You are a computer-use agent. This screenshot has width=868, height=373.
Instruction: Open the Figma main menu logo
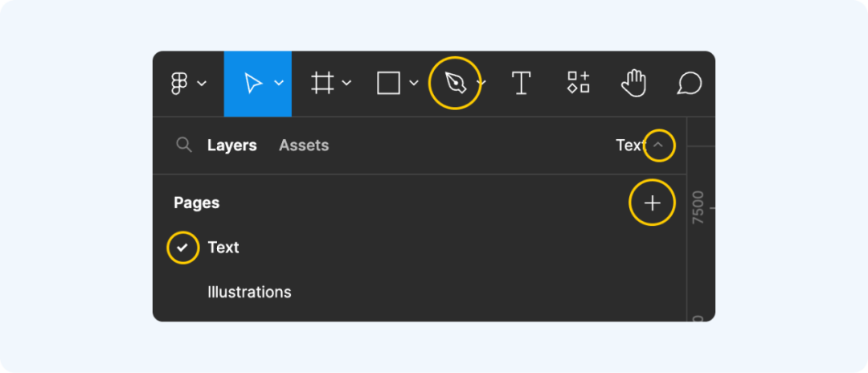coord(178,83)
